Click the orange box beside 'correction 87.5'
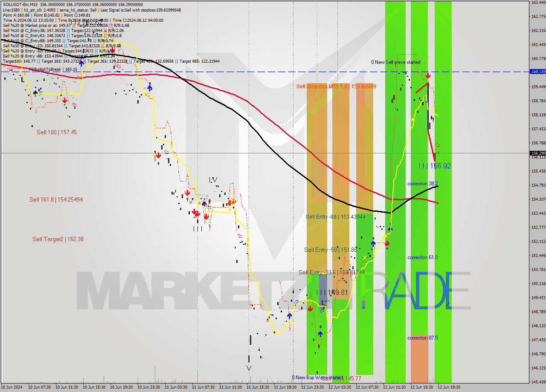Image resolution: width=546 pixels, height=392 pixels. click(x=419, y=358)
